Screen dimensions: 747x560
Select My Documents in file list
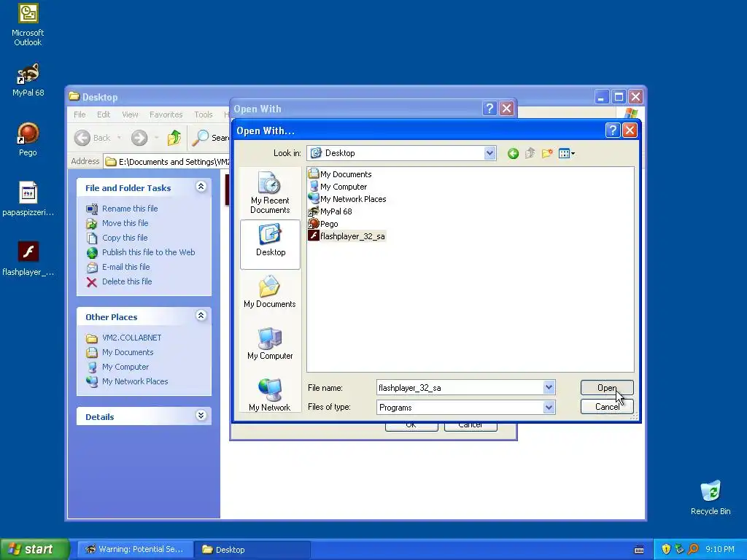(340, 174)
